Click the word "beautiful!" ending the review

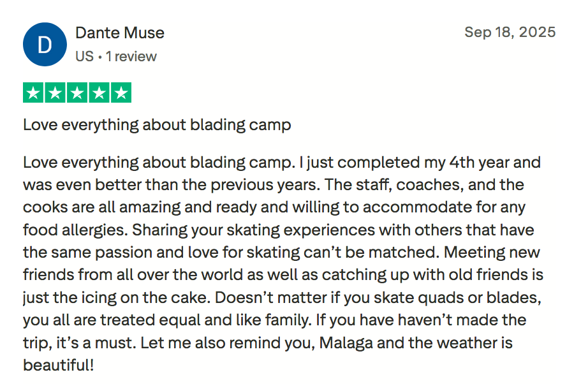click(58, 366)
